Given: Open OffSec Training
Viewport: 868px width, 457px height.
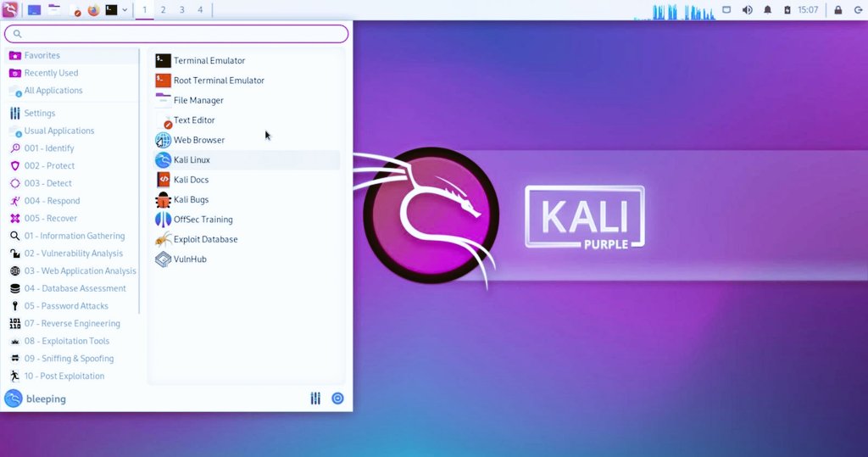Looking at the screenshot, I should [x=247, y=220].
